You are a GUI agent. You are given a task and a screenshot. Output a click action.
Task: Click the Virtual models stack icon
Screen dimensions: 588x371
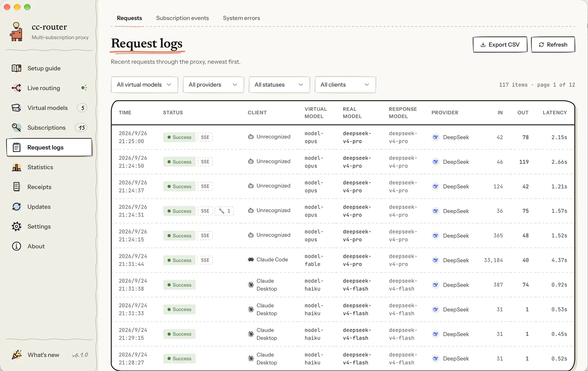[x=17, y=108]
